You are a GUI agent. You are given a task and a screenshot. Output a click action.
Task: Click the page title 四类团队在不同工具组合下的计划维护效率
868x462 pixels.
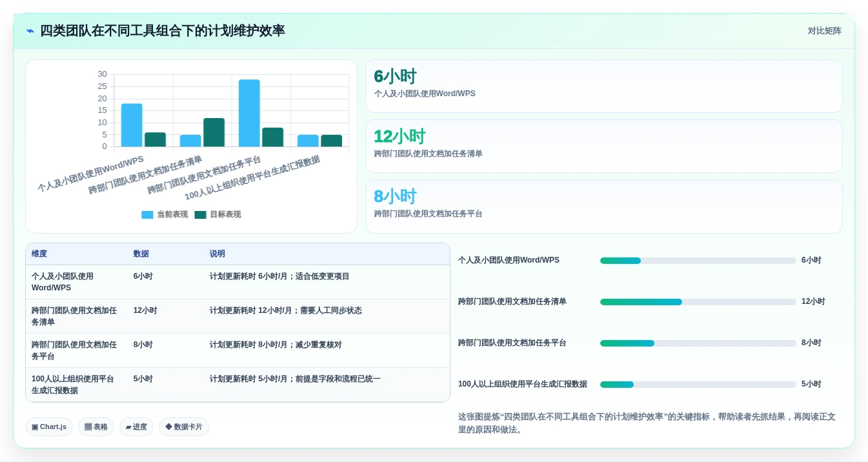click(x=163, y=31)
